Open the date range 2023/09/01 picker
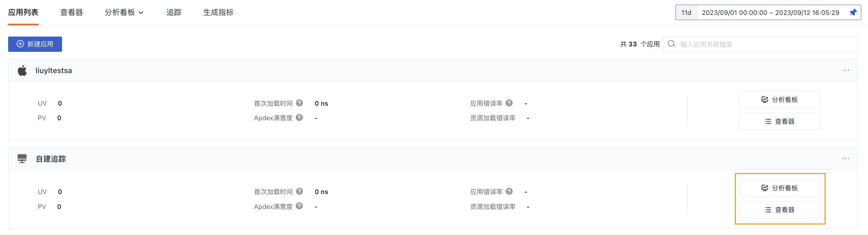This screenshot has width=868, height=235. [x=770, y=13]
